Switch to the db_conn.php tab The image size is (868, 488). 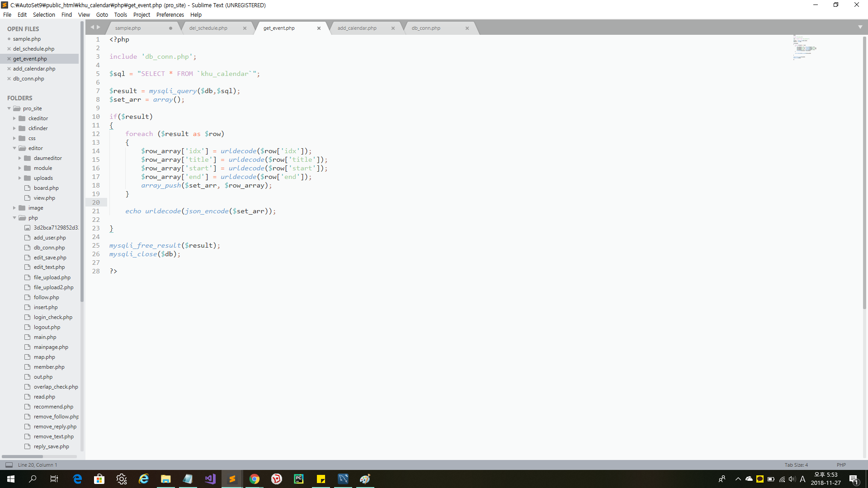(426, 28)
